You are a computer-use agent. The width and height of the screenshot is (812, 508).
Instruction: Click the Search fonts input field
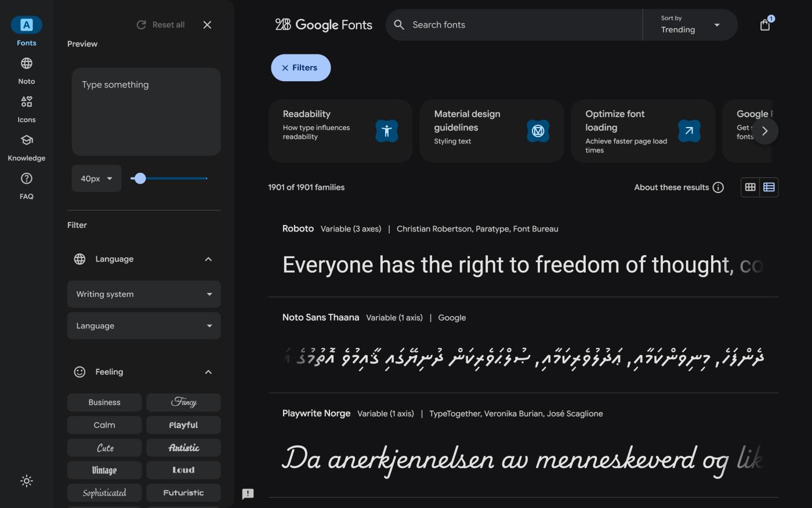click(x=522, y=25)
